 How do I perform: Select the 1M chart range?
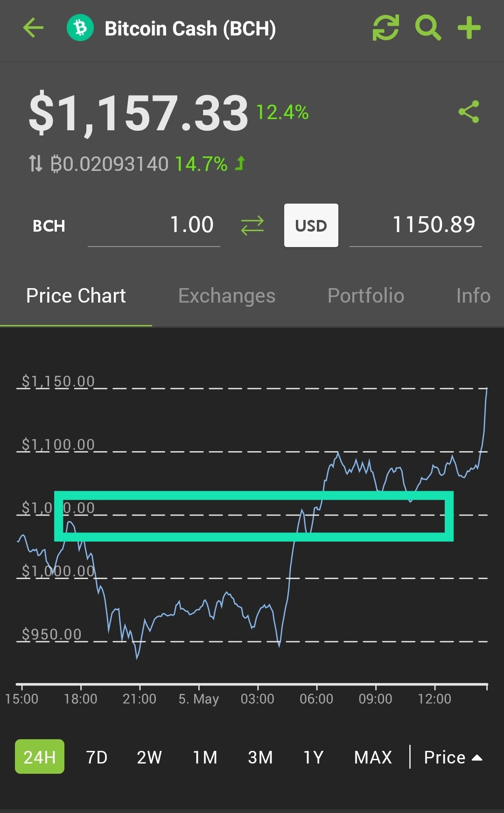click(205, 757)
